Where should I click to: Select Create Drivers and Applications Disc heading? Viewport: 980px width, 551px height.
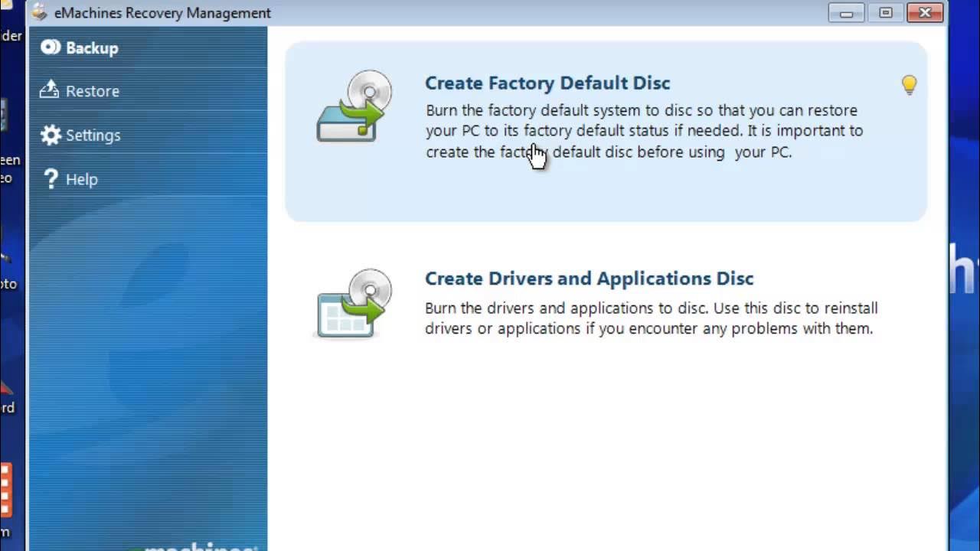pyautogui.click(x=590, y=278)
